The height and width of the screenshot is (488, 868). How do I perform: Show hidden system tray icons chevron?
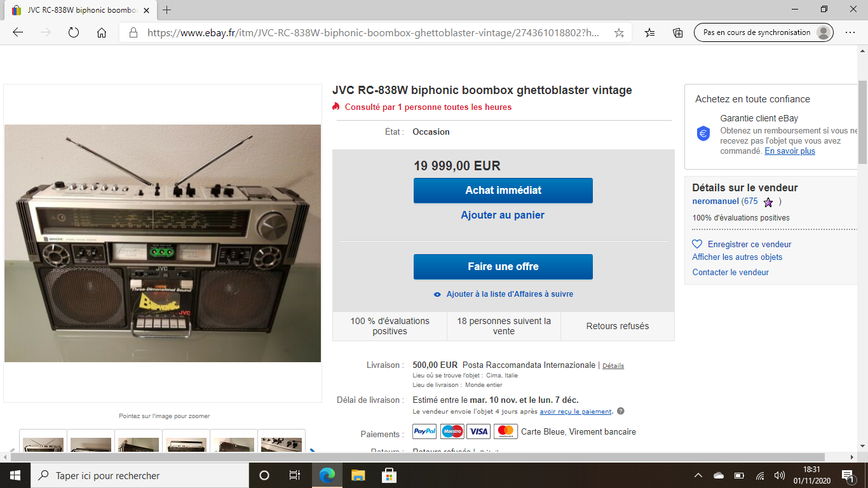[698, 475]
